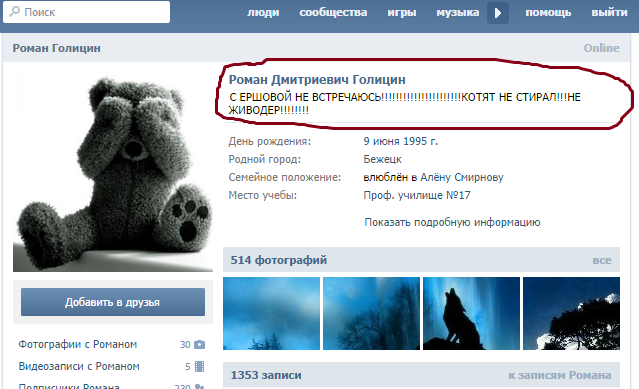Viewport: 639px width, 389px height.
Task: Click the name Роман Дмитриевич Голицин
Action: click(317, 79)
